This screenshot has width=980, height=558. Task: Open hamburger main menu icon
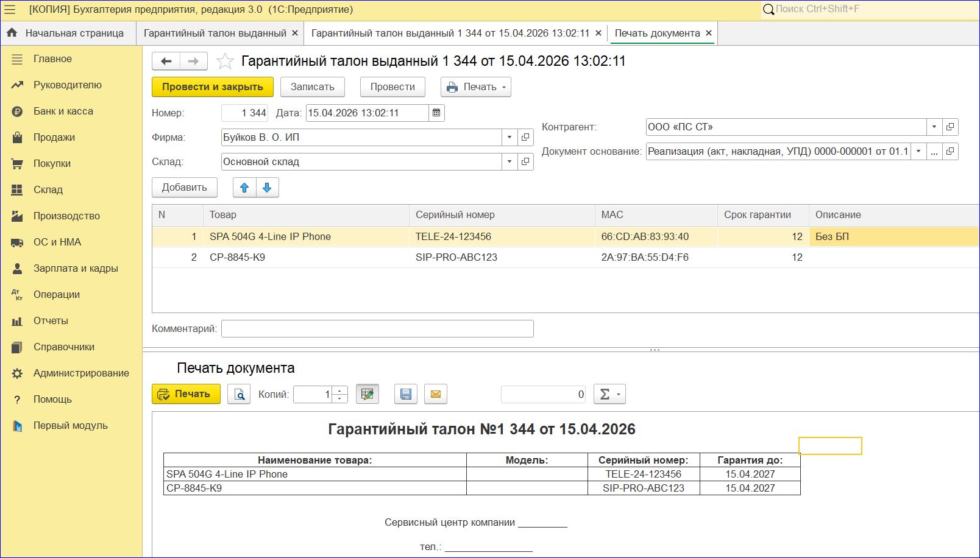(x=10, y=9)
